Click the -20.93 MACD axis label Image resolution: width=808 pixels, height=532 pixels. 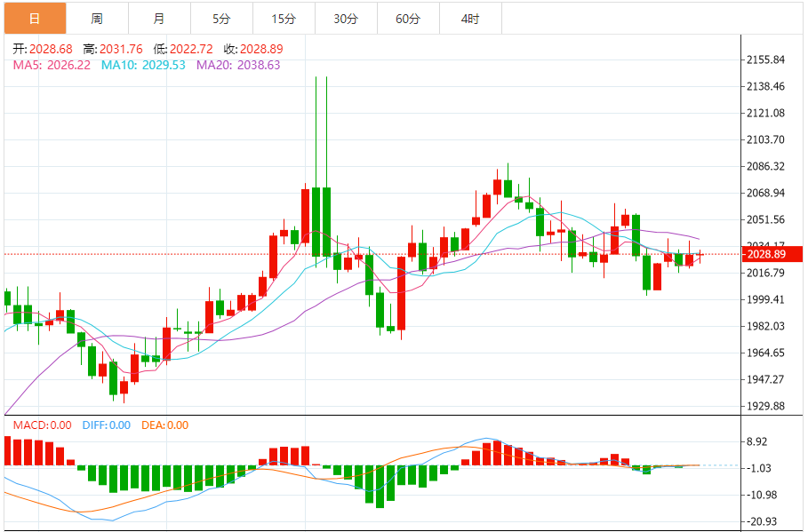click(762, 521)
